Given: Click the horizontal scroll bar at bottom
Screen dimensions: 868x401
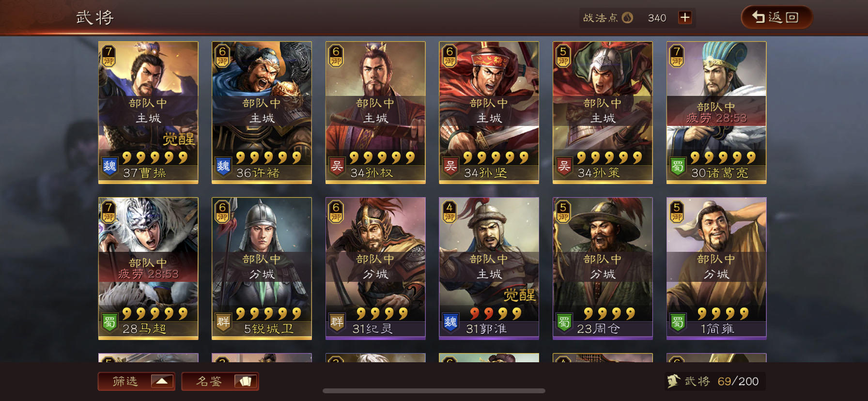Looking at the screenshot, I should [434, 391].
